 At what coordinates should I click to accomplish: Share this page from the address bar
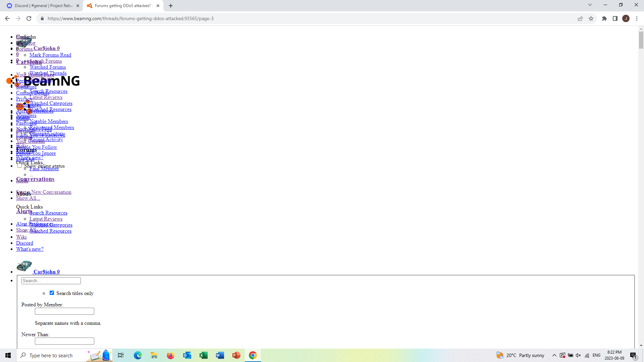coord(580,18)
